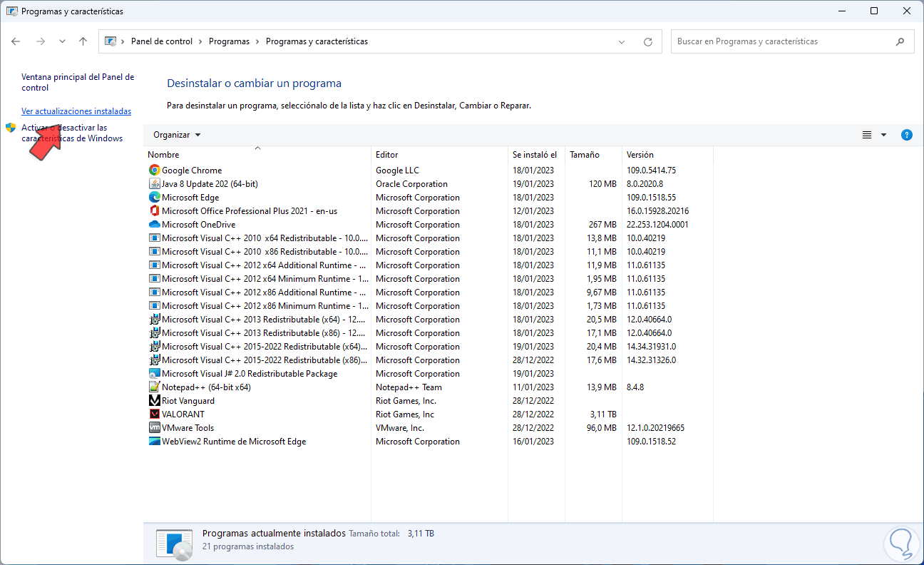Click the Microsoft Office Professional Plus icon
Screen dimensions: 924x565
(155, 211)
